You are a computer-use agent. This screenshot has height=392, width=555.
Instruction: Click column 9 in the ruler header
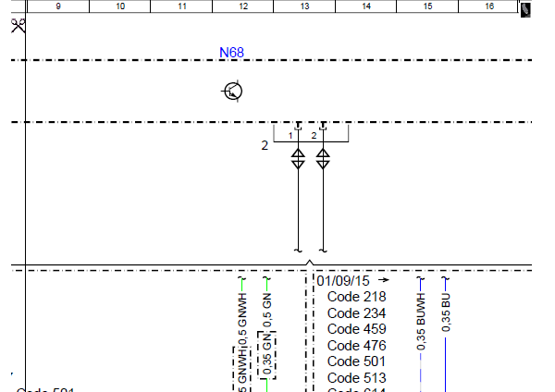(58, 6)
